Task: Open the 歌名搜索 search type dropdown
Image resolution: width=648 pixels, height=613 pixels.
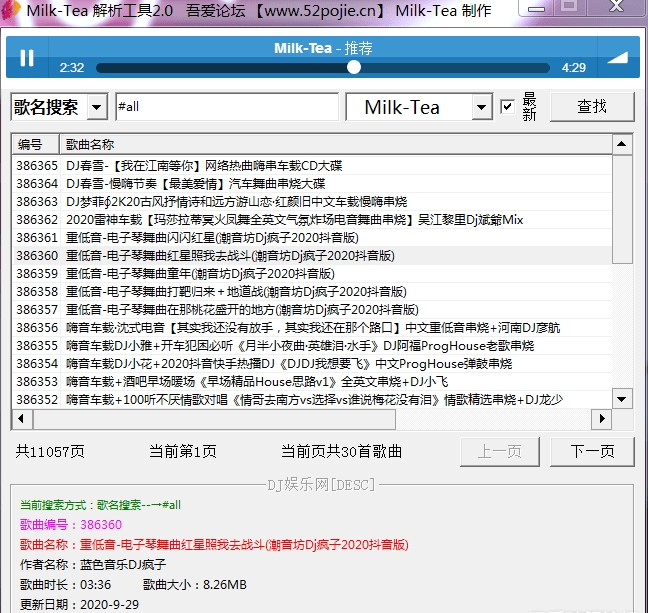Action: [97, 107]
